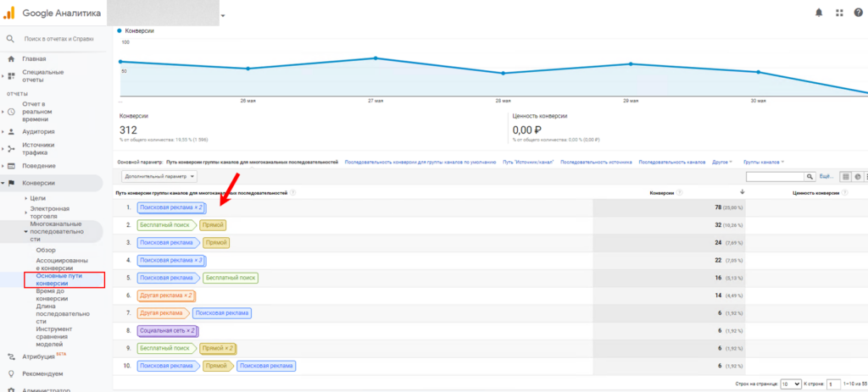Open the Google apps grid icon
The image size is (868, 392).
click(x=839, y=13)
